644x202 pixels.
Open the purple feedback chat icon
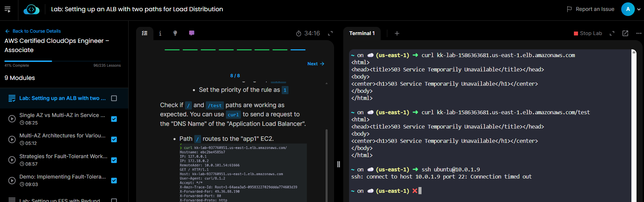(192, 33)
